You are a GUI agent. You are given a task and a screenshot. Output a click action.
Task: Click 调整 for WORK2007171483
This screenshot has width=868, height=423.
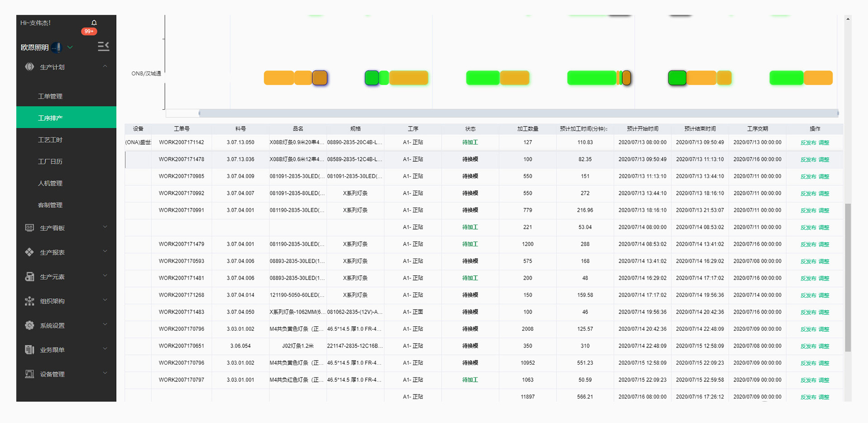pos(824,312)
